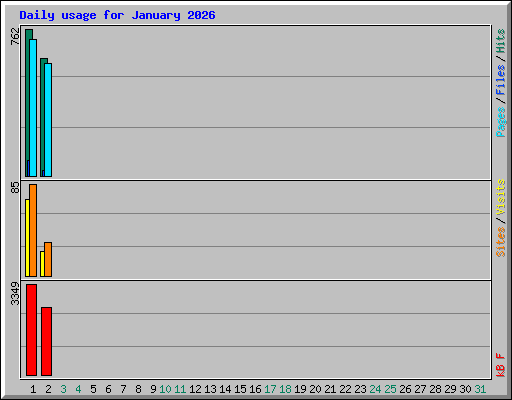Select the yellow visits bar for day 2
Screen dimensions: 512x400
pos(42,264)
